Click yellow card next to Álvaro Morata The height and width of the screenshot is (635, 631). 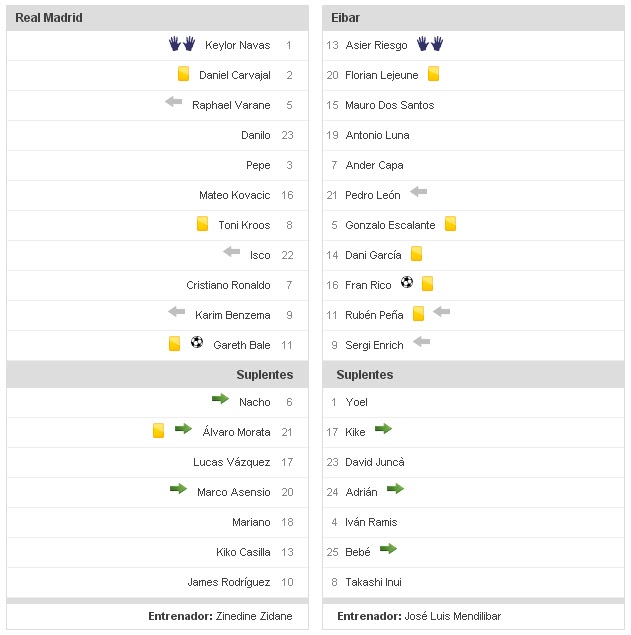click(x=158, y=430)
